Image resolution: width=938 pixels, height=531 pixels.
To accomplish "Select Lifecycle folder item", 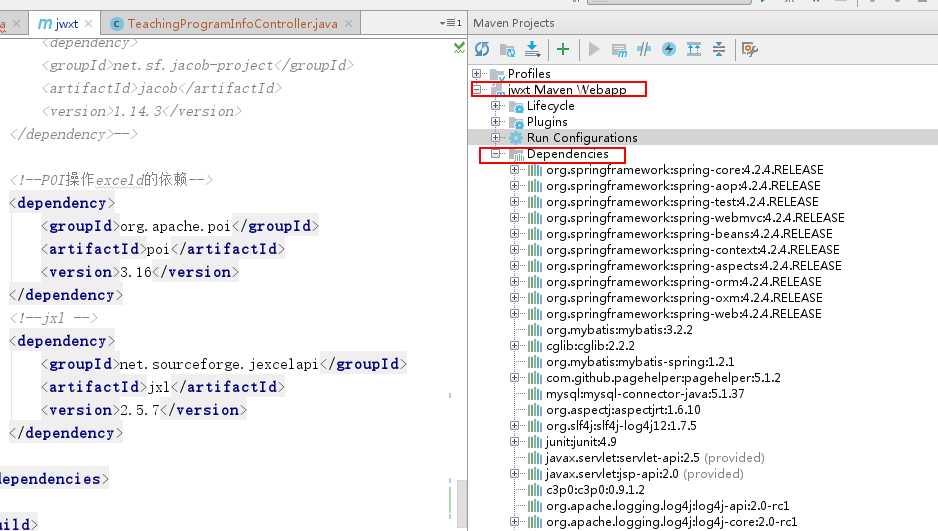I will coord(550,106).
